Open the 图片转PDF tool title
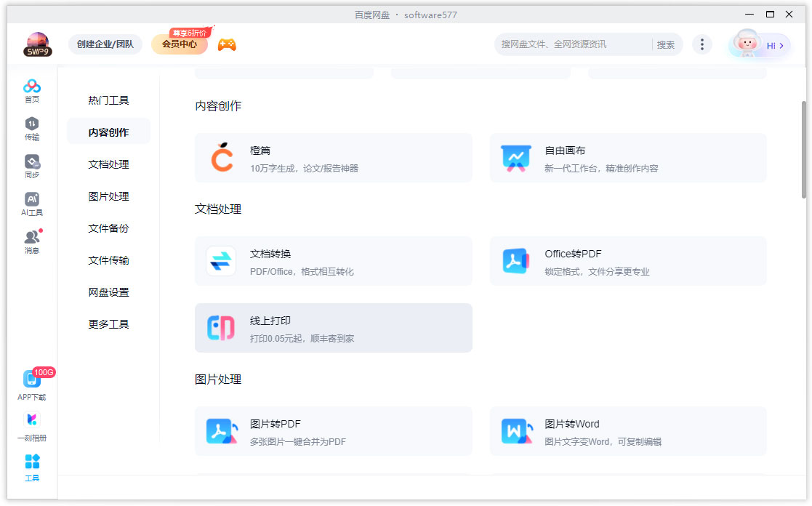This screenshot has width=812, height=506. (x=275, y=424)
